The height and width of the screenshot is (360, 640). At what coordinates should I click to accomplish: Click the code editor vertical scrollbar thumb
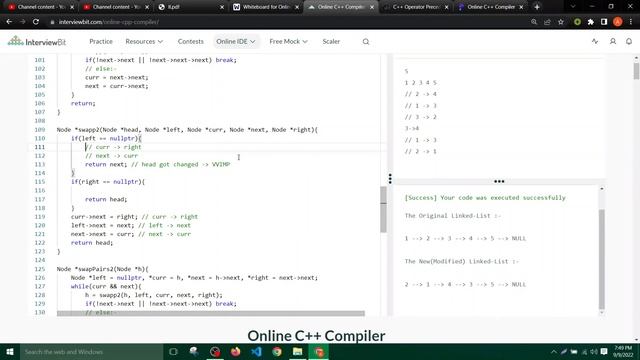point(383,209)
